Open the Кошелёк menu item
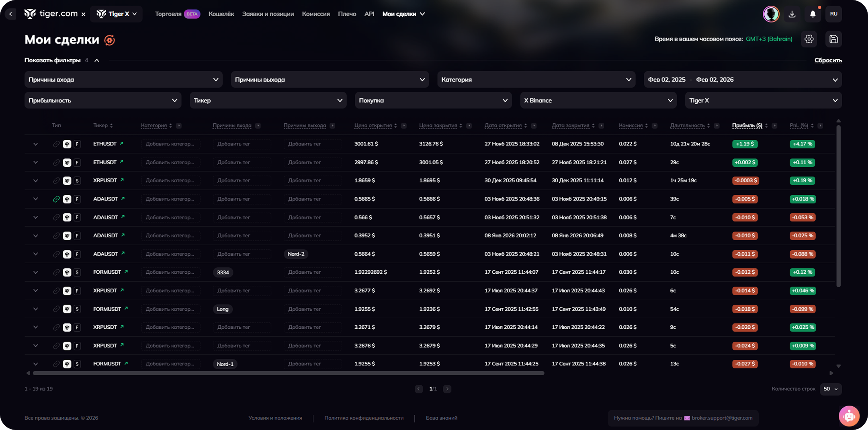Image resolution: width=868 pixels, height=430 pixels. 221,14
